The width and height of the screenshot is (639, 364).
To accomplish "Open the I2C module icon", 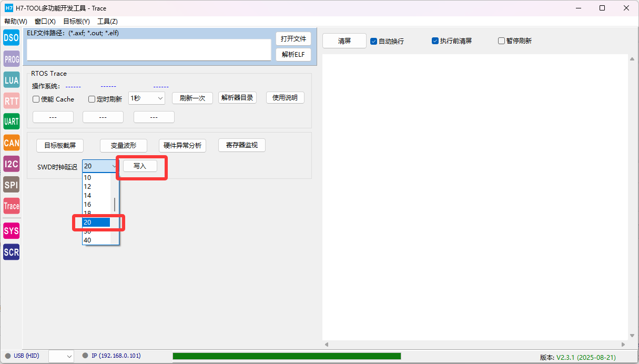I will [11, 164].
